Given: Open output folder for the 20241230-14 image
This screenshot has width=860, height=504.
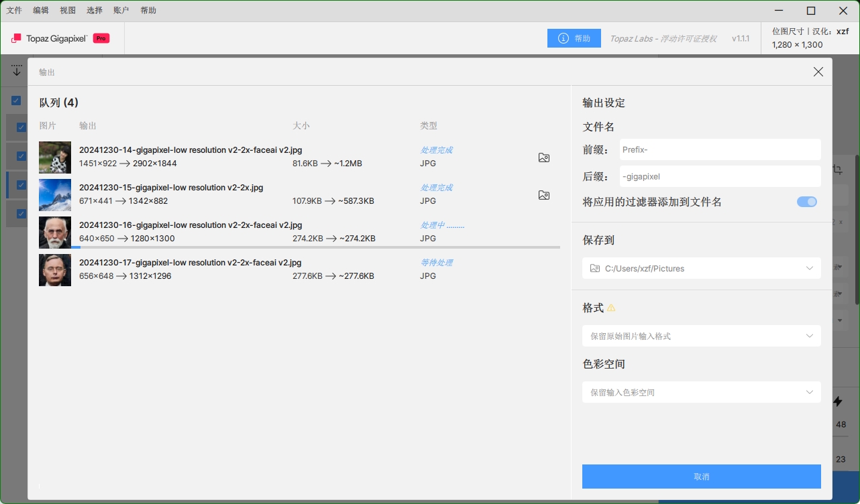Looking at the screenshot, I should pos(544,157).
